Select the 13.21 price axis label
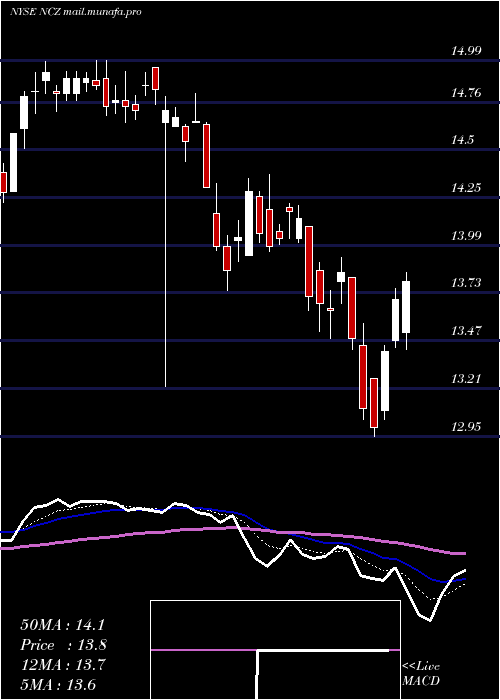 466,379
